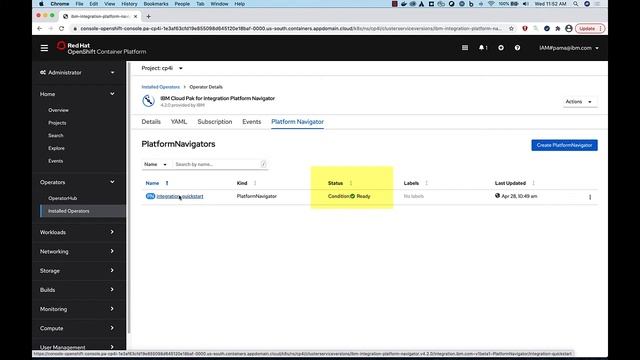
Task: Click the plus import icon in header
Action: 501,48
